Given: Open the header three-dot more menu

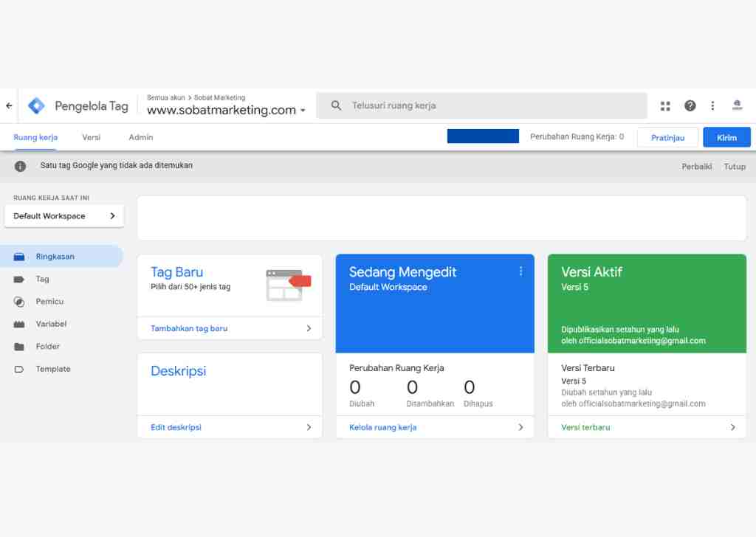Looking at the screenshot, I should [x=712, y=105].
